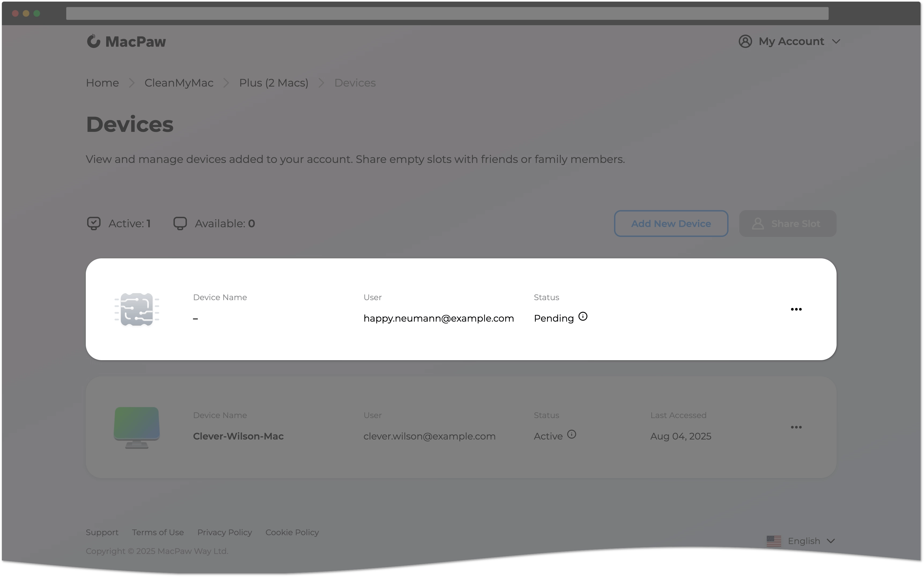924x577 pixels.
Task: Click the My Account profile icon
Action: tap(745, 41)
